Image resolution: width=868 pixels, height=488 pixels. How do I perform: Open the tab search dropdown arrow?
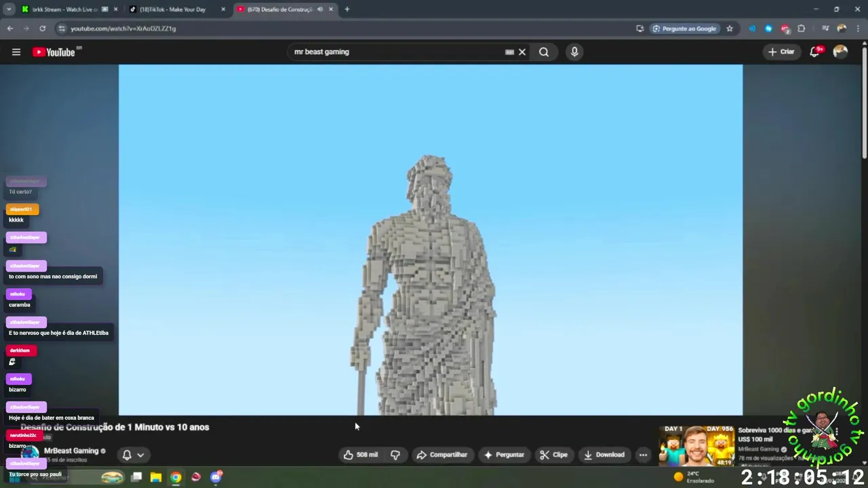coord(9,9)
